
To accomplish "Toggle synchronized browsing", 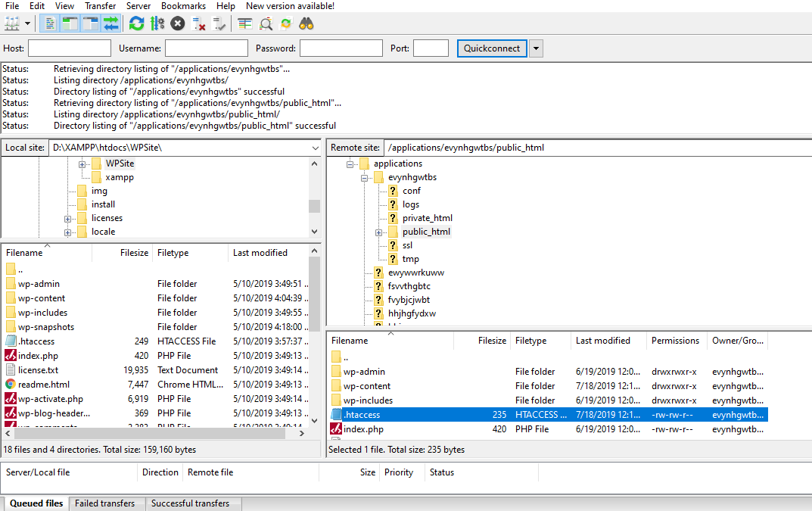I will coord(286,23).
